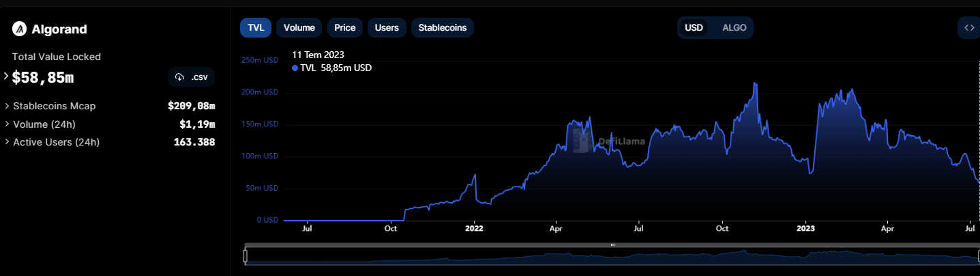The height and width of the screenshot is (276, 980).
Task: Set denomination to ALGO
Action: pyautogui.click(x=734, y=27)
